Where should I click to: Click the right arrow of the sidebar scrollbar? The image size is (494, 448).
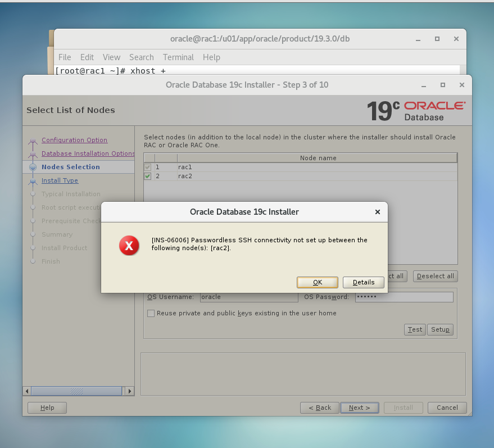tap(129, 391)
